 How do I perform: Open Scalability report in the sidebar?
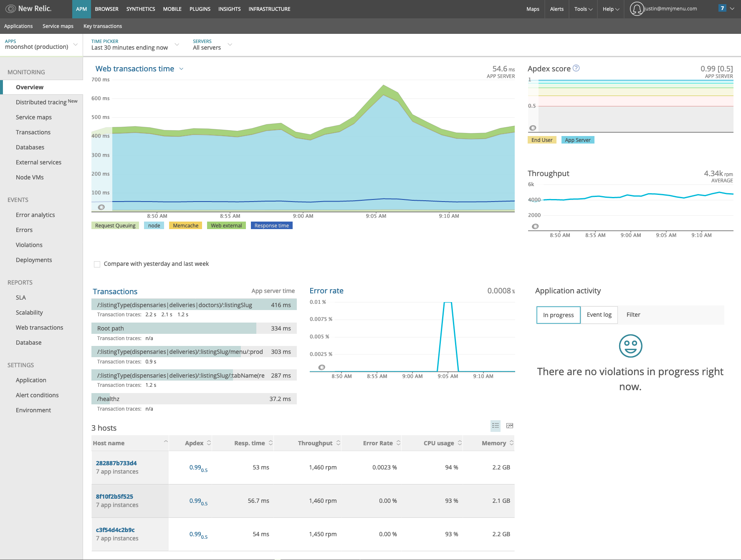(29, 313)
